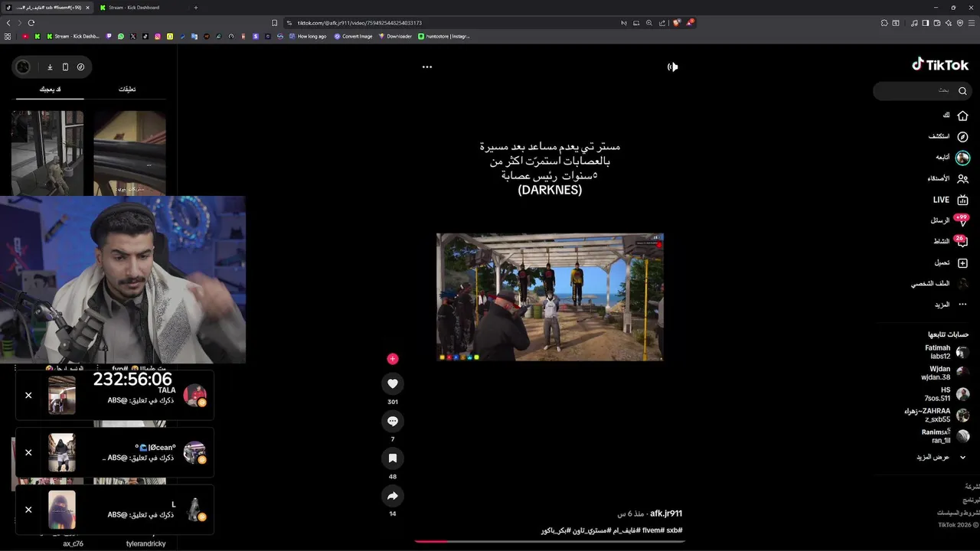Switch to the 'You may like' tab
980x551 pixels.
pos(50,90)
